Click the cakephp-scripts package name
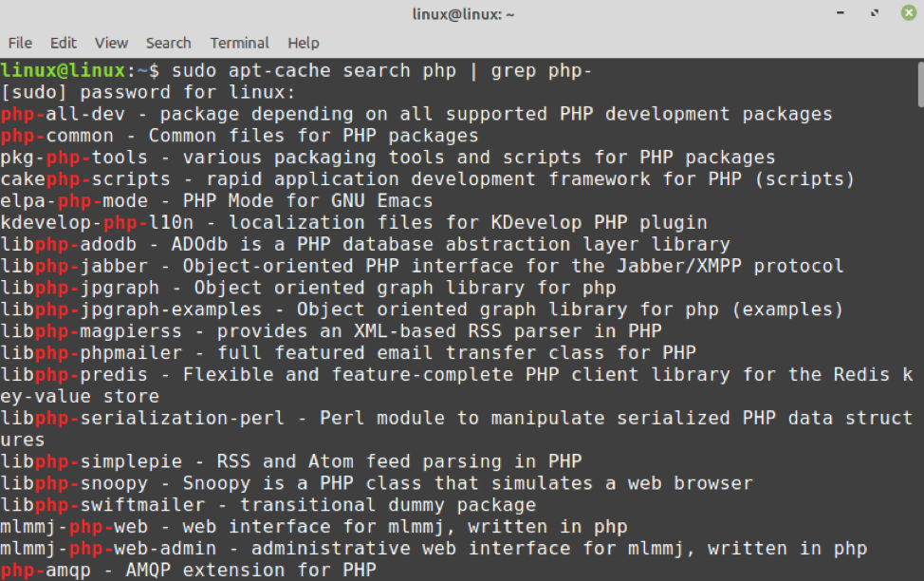 point(85,179)
